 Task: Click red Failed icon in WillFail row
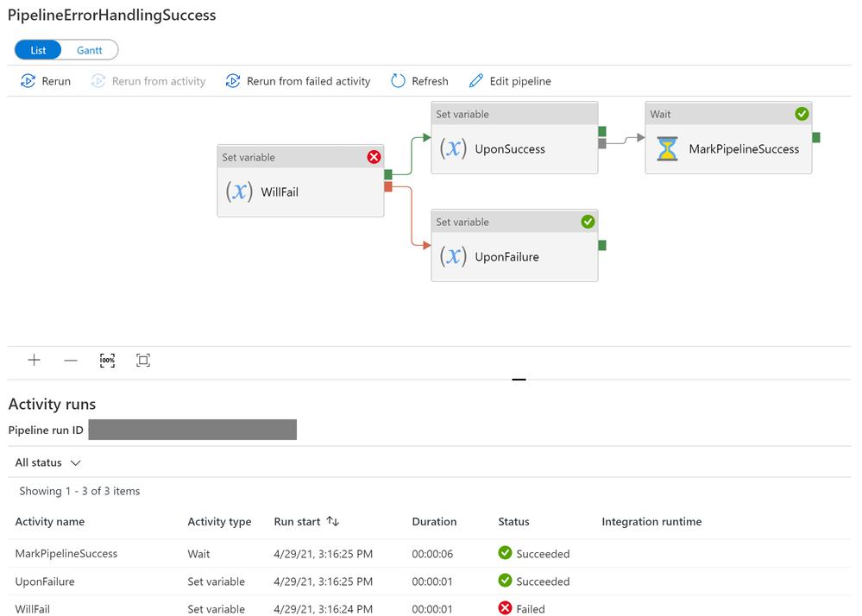tap(505, 607)
